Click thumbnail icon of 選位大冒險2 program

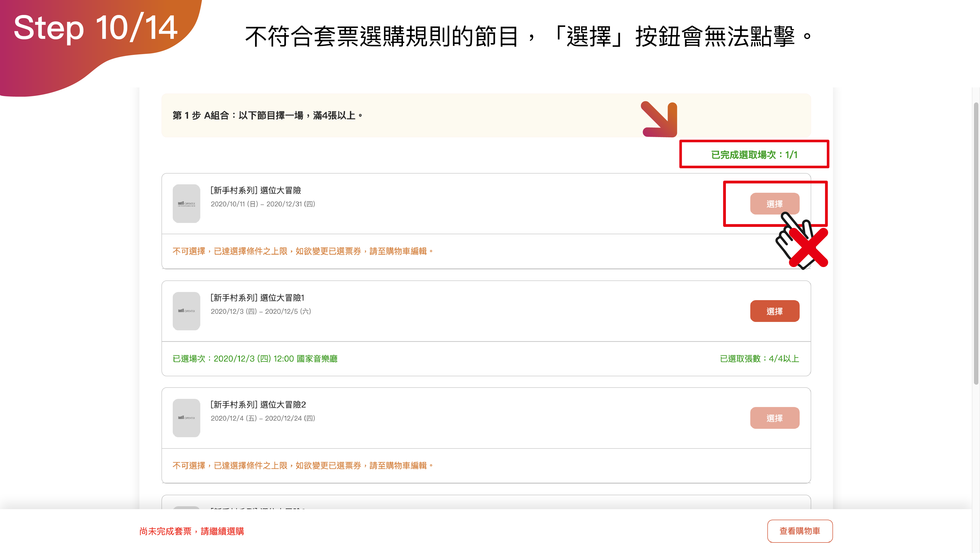pyautogui.click(x=186, y=418)
